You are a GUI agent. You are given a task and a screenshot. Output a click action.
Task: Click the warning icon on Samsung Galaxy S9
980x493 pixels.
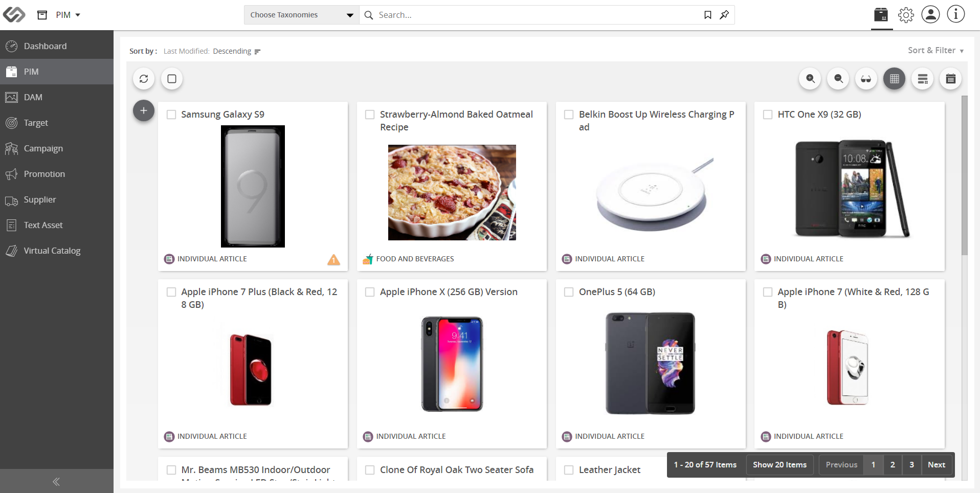click(333, 260)
